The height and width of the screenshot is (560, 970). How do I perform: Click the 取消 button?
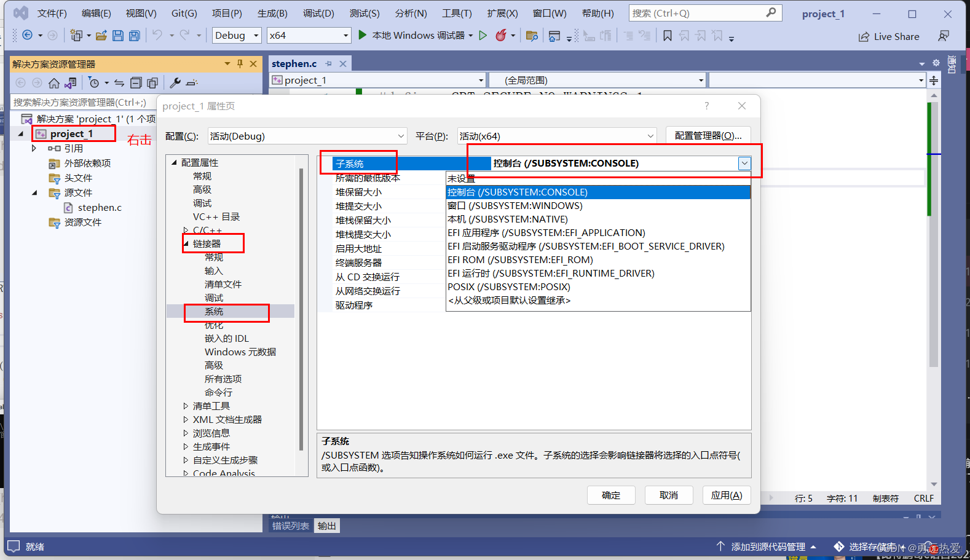[669, 495]
